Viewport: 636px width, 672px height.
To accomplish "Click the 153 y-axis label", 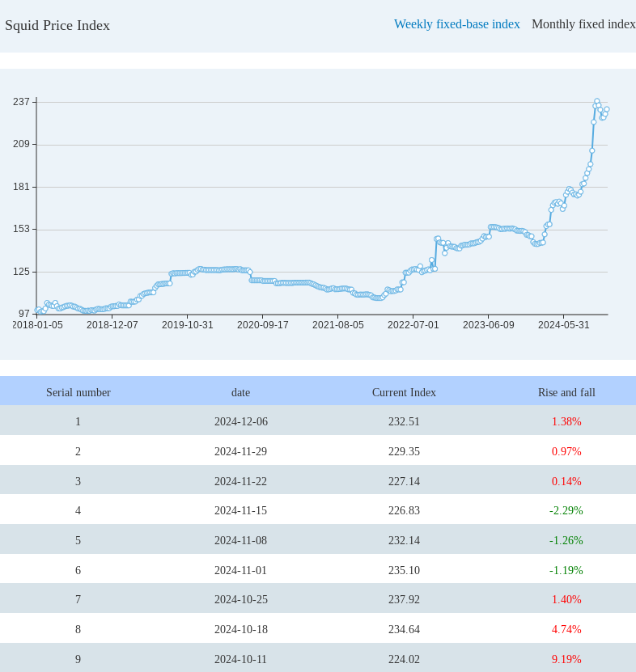I will point(21,229).
